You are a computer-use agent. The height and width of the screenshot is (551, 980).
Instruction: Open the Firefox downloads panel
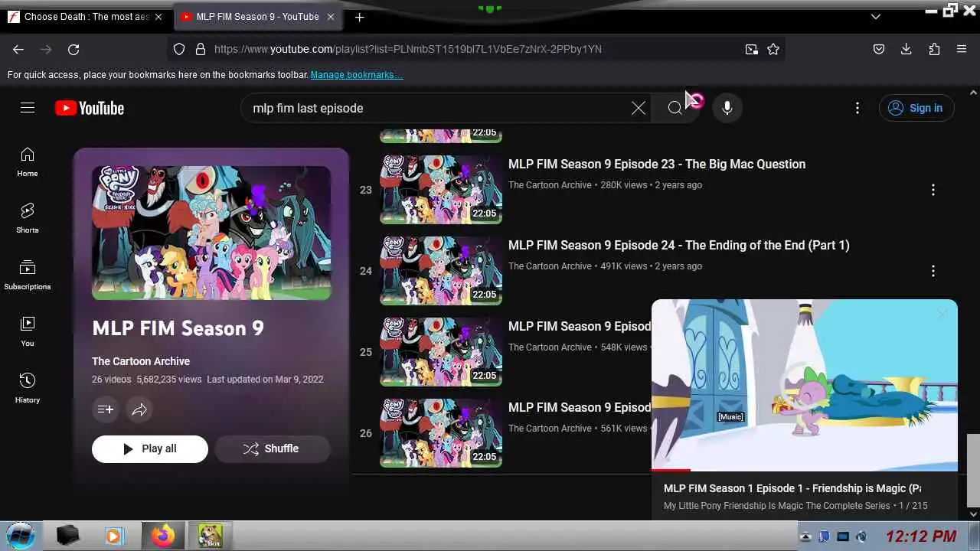(906, 49)
